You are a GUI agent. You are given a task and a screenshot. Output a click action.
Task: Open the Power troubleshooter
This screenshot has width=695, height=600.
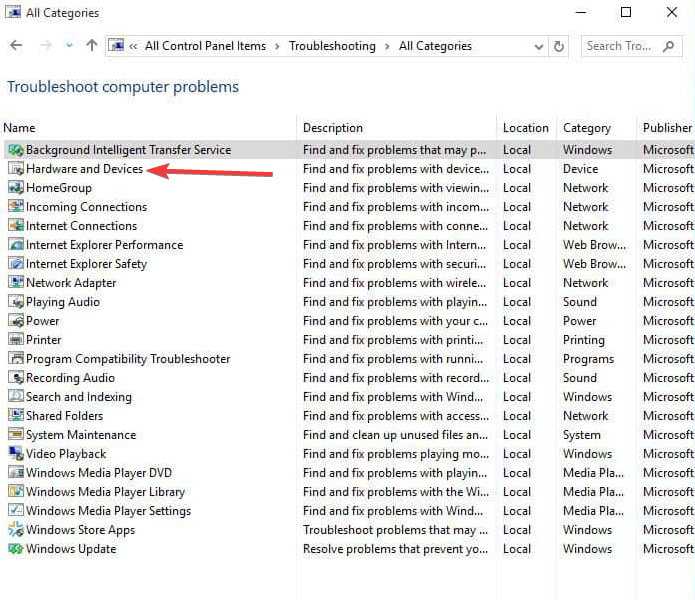coord(43,321)
